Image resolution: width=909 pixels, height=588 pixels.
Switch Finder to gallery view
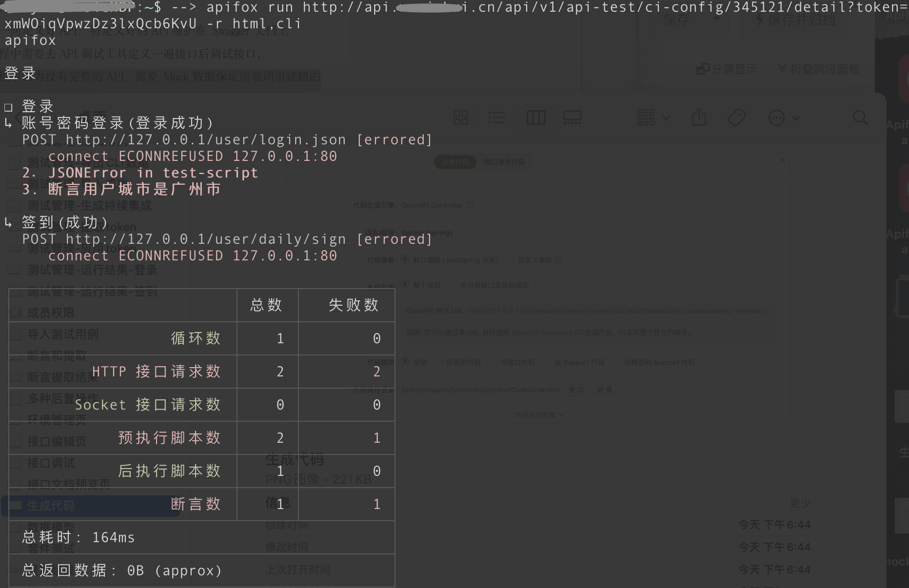click(x=572, y=118)
